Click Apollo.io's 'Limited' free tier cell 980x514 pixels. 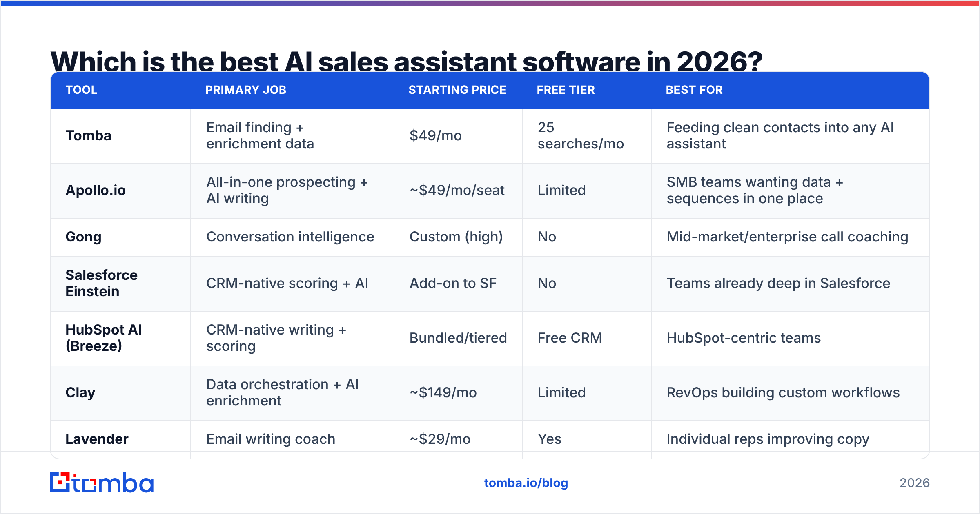(x=587, y=191)
